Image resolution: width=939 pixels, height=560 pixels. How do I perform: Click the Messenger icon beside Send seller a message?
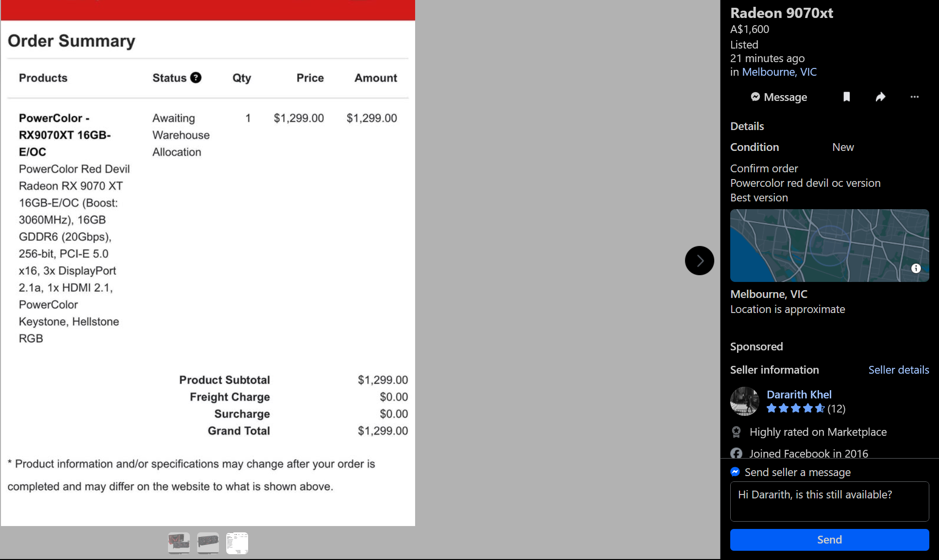(735, 472)
